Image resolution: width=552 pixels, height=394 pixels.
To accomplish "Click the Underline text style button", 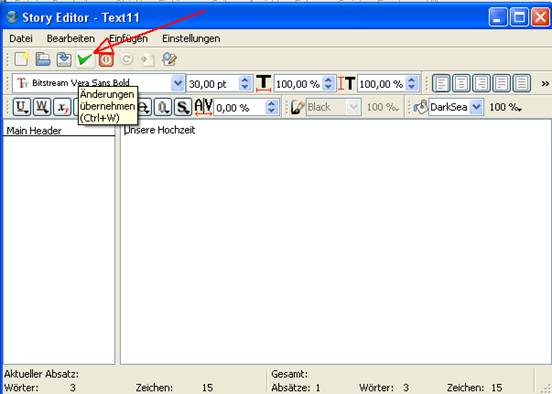I will click(22, 107).
